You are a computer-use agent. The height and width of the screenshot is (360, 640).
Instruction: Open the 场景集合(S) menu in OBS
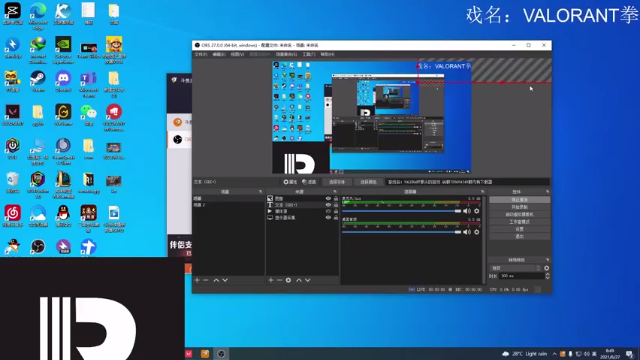point(286,54)
